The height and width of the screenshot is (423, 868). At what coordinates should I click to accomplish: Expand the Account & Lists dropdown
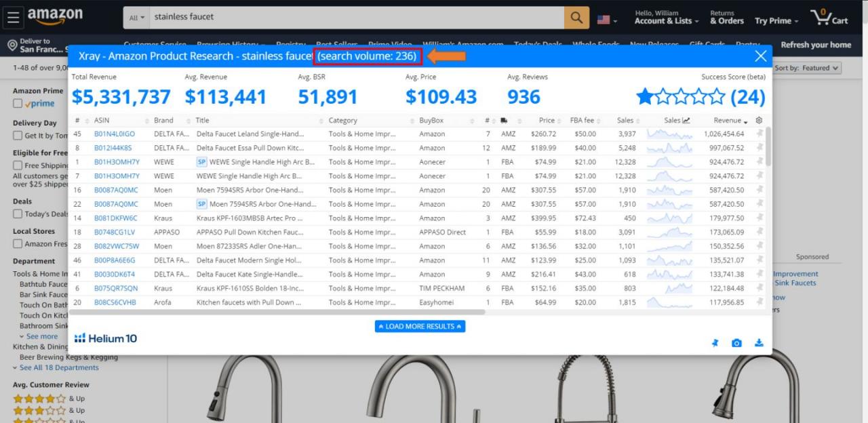pyautogui.click(x=665, y=18)
